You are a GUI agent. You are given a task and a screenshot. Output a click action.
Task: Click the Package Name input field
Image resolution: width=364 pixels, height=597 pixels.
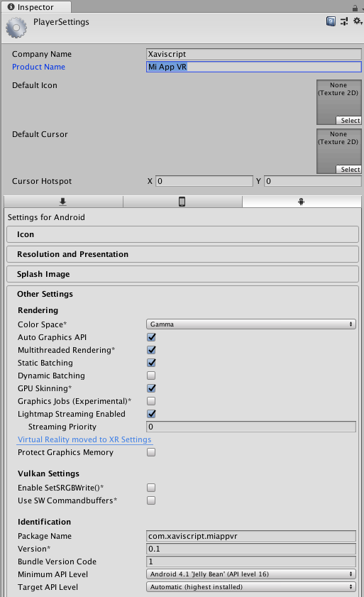[251, 536]
